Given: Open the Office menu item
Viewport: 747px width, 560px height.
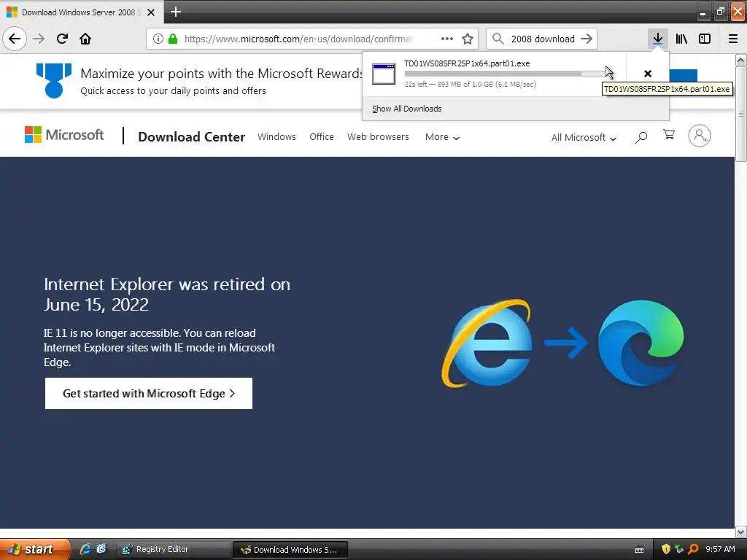Looking at the screenshot, I should click(322, 136).
